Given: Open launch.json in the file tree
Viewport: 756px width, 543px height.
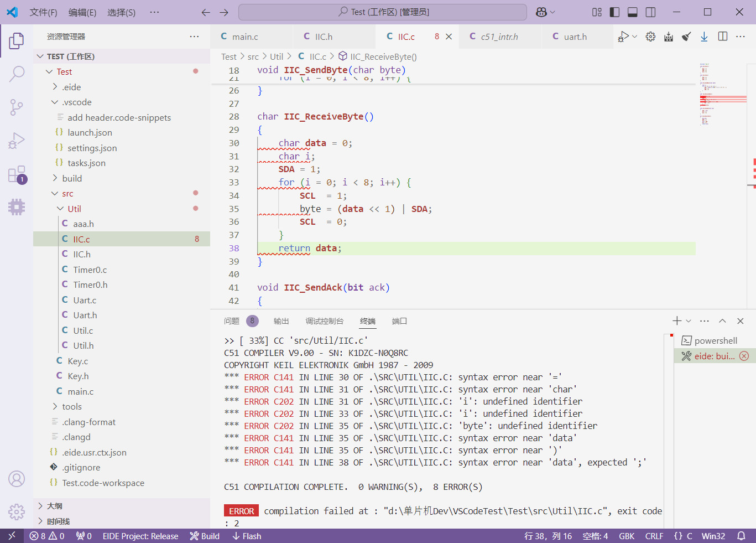Looking at the screenshot, I should [122, 133].
